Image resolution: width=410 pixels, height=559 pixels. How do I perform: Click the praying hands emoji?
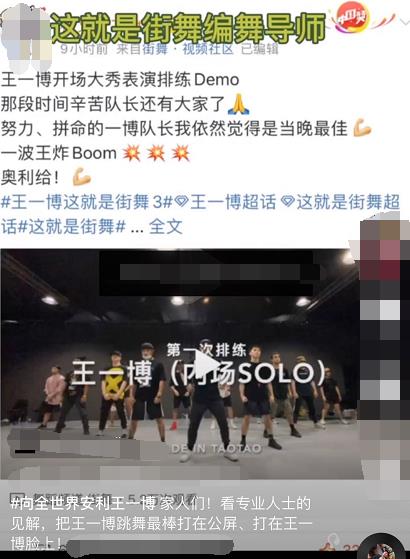tap(239, 104)
